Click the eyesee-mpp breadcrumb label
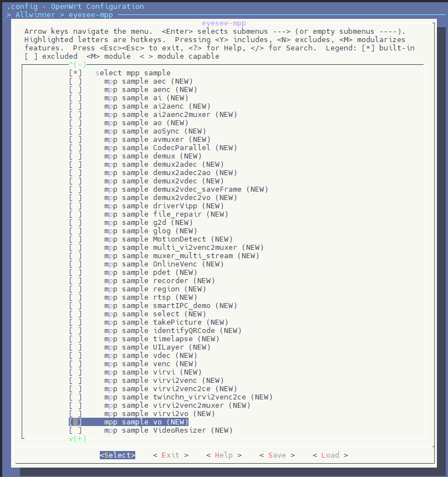Screen dimensions: 448x477 (91, 14)
